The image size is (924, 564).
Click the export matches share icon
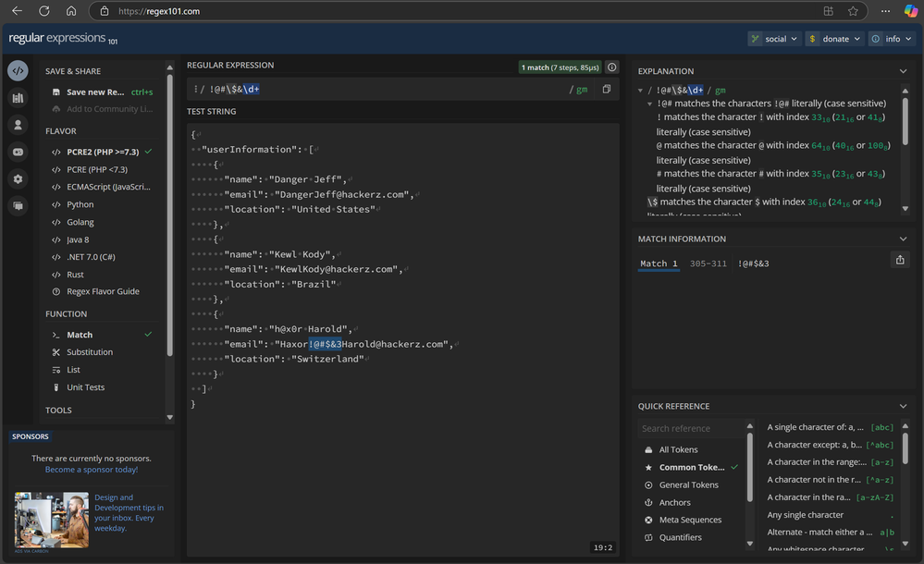[900, 261]
